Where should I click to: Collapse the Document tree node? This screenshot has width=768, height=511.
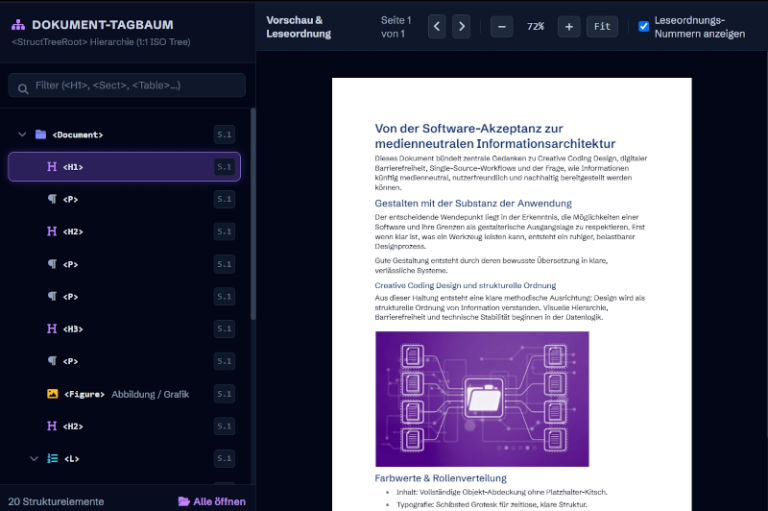pyautogui.click(x=22, y=134)
